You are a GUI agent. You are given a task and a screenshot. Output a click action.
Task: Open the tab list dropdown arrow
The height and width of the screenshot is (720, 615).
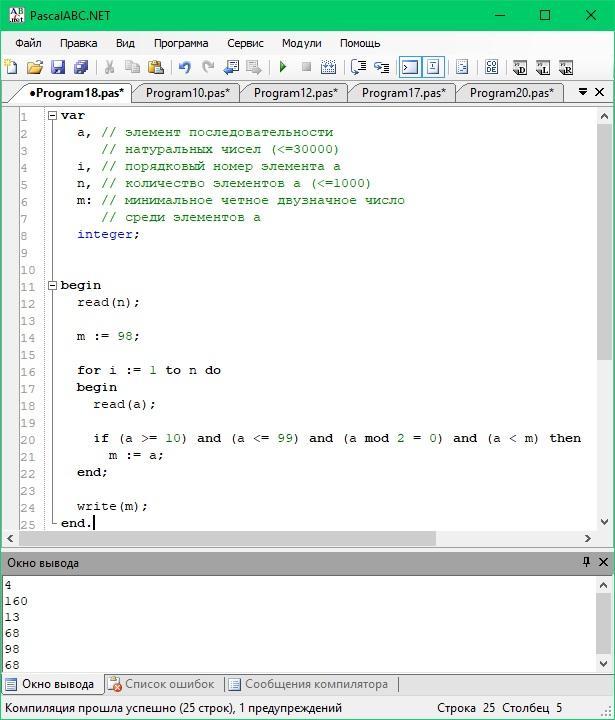coord(583,92)
